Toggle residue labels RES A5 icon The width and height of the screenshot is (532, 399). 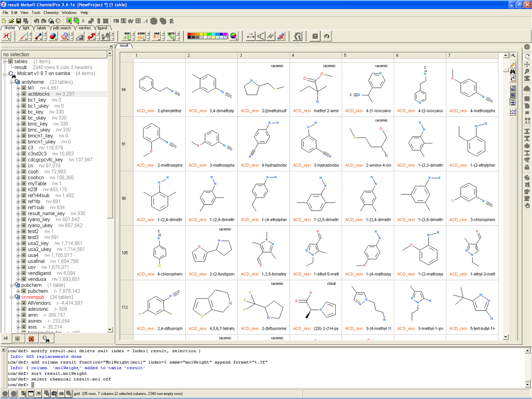126,36
